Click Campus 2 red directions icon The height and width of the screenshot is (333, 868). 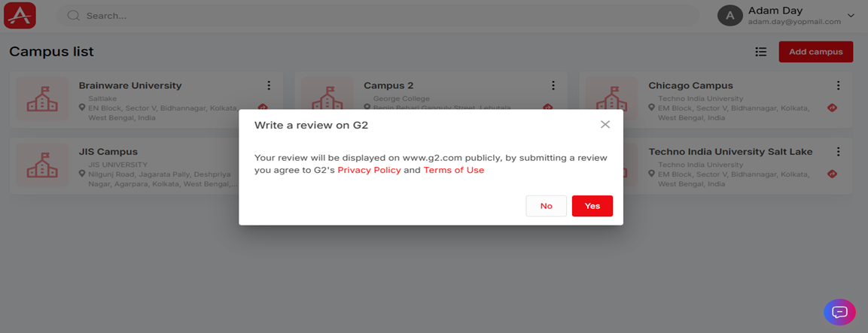pyautogui.click(x=547, y=107)
